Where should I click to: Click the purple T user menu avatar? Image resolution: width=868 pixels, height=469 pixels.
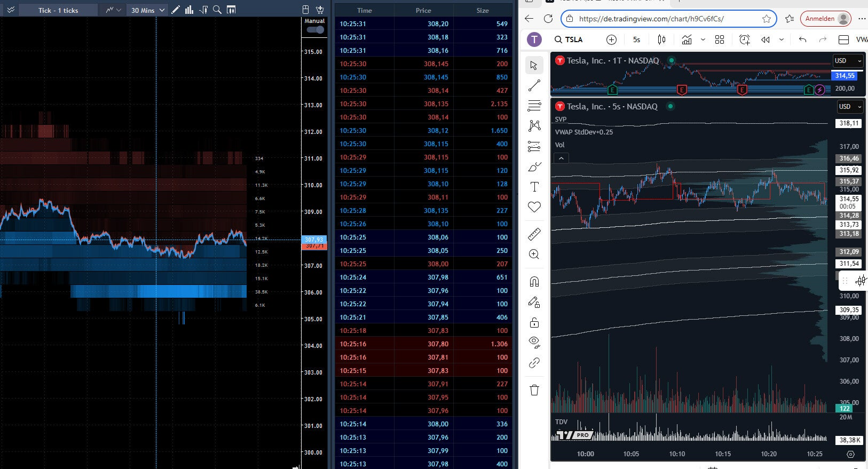pyautogui.click(x=534, y=39)
